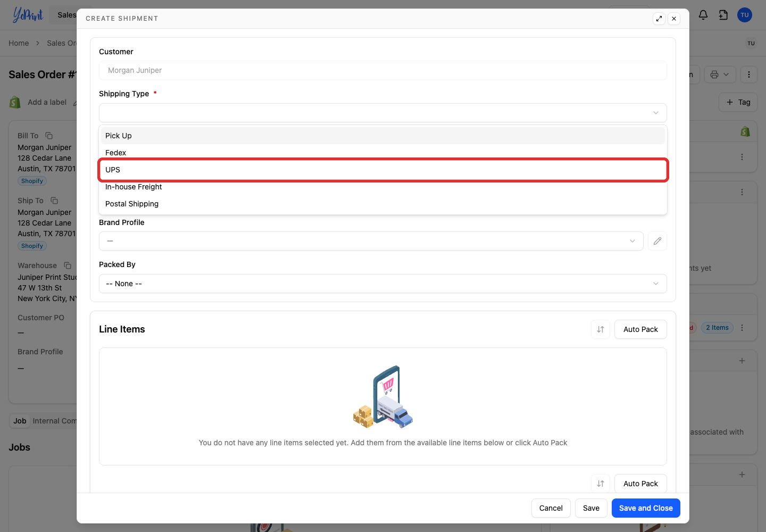Image resolution: width=766 pixels, height=532 pixels.
Task: Open the notifications bell
Action: pos(703,15)
